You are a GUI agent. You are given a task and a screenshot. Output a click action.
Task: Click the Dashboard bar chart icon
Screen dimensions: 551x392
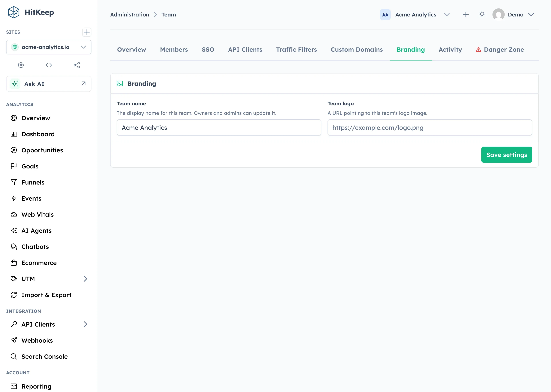[14, 134]
